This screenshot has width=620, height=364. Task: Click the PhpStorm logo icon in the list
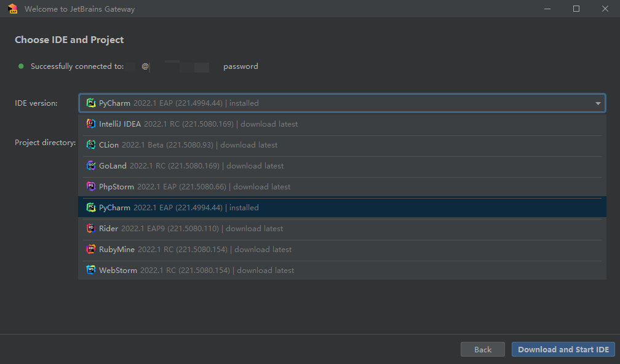[x=91, y=186]
